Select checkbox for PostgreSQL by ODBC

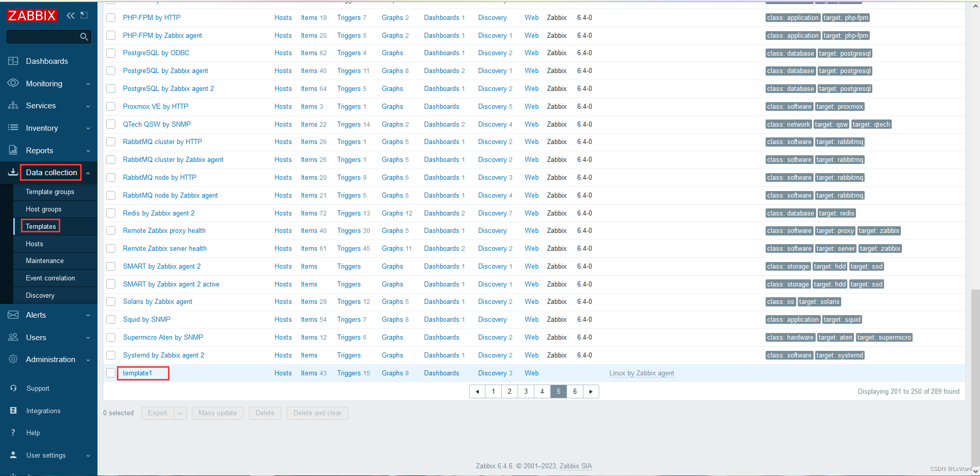coord(111,53)
